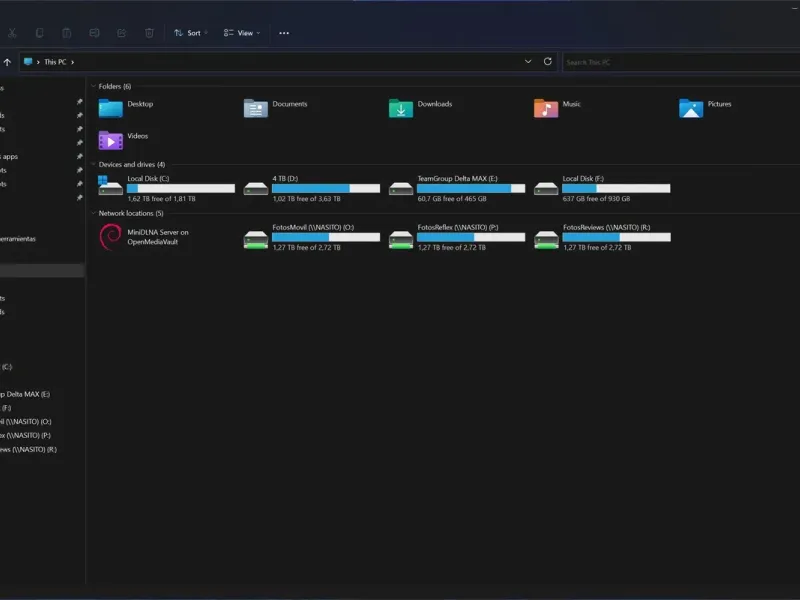Collapse the Network locations (5) group
Viewport: 800px width, 600px height.
coord(93,213)
